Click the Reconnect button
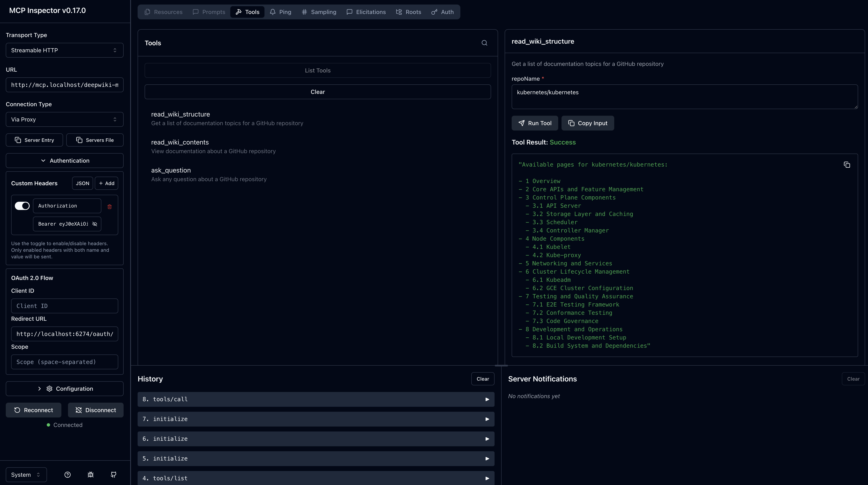Screen dimensions: 868x485 coord(33,410)
